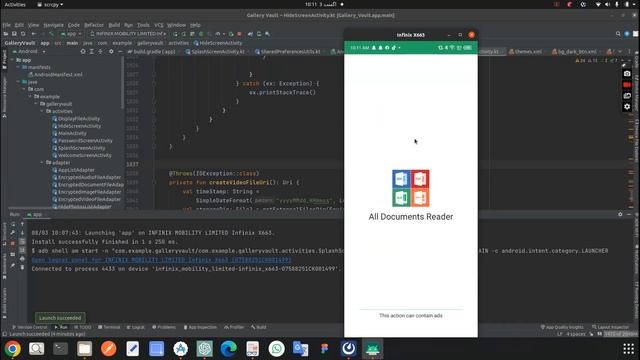Open the Profiler tool window

tap(234, 327)
